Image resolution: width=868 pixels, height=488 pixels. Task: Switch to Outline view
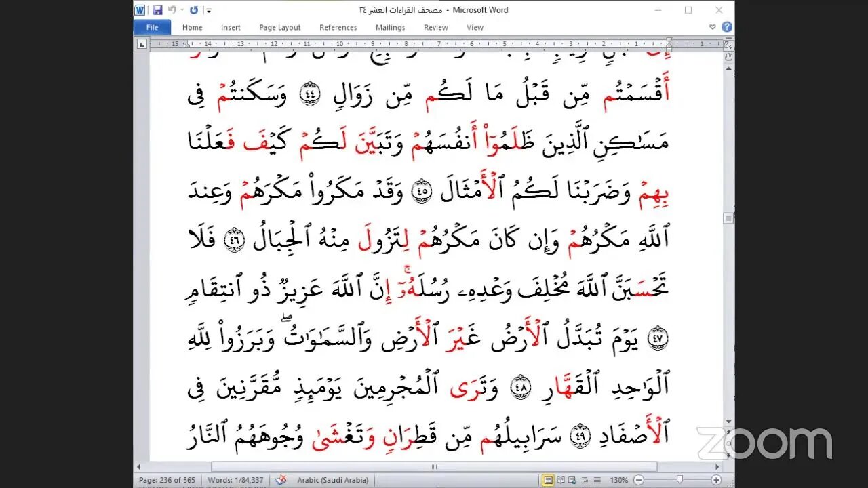click(585, 480)
